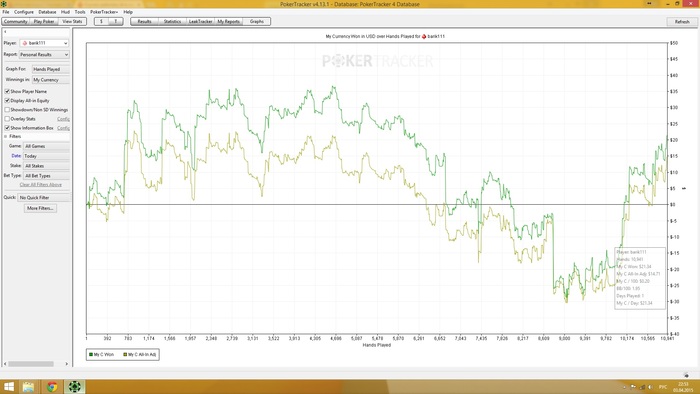Open Show Information Box Config link

[63, 128]
